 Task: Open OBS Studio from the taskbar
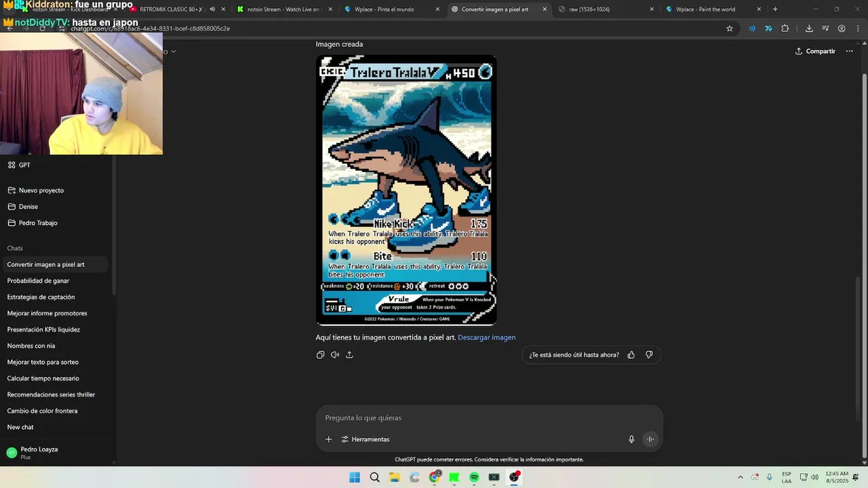[514, 477]
